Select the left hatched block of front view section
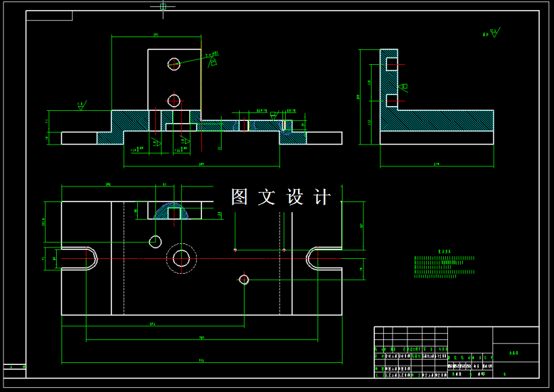Screen dimensions: 554x392 coord(130,121)
